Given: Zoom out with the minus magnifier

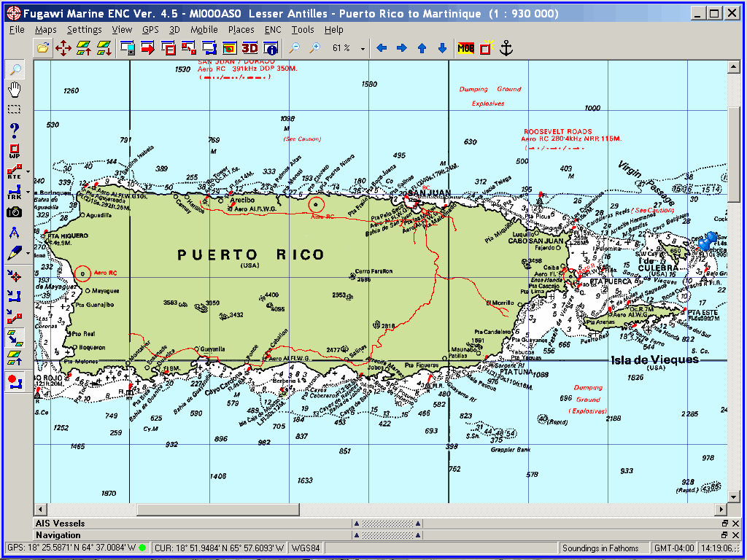Looking at the screenshot, I should coord(295,47).
